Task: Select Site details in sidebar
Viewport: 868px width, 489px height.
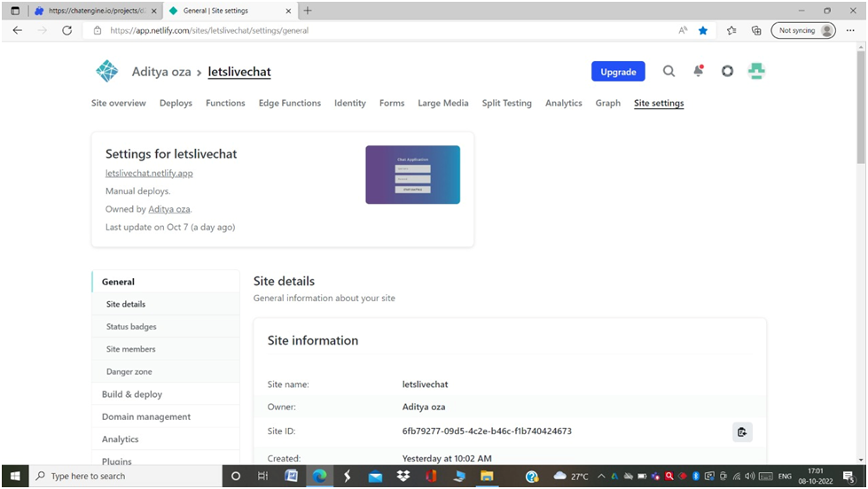Action: (x=166, y=304)
